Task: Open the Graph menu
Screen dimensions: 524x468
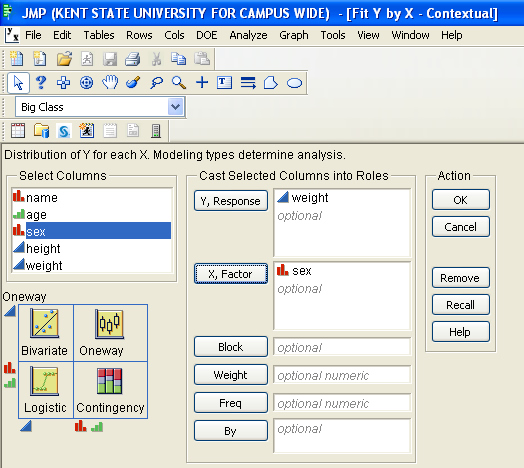Action: (x=294, y=35)
